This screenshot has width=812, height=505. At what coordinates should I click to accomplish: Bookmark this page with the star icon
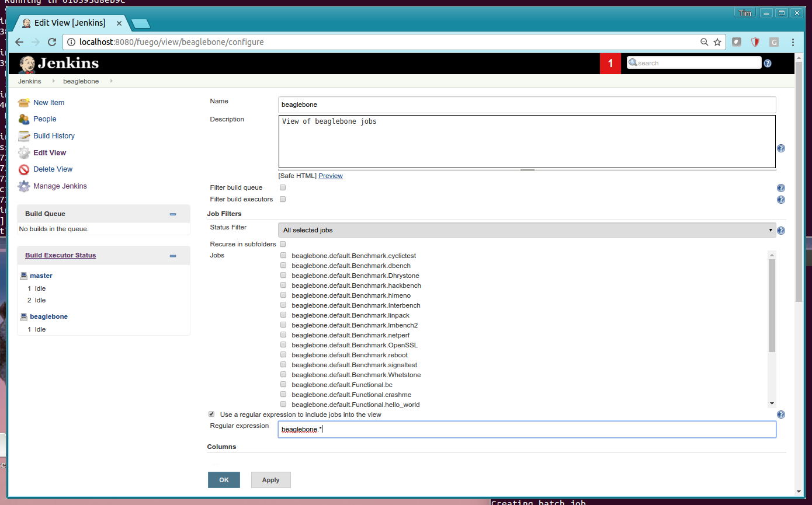[717, 42]
